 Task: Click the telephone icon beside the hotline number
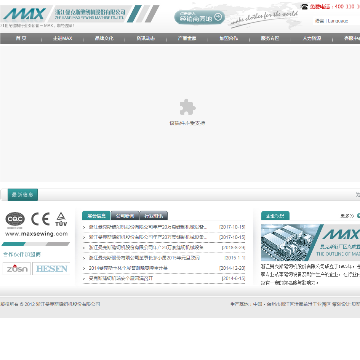[x=305, y=6]
